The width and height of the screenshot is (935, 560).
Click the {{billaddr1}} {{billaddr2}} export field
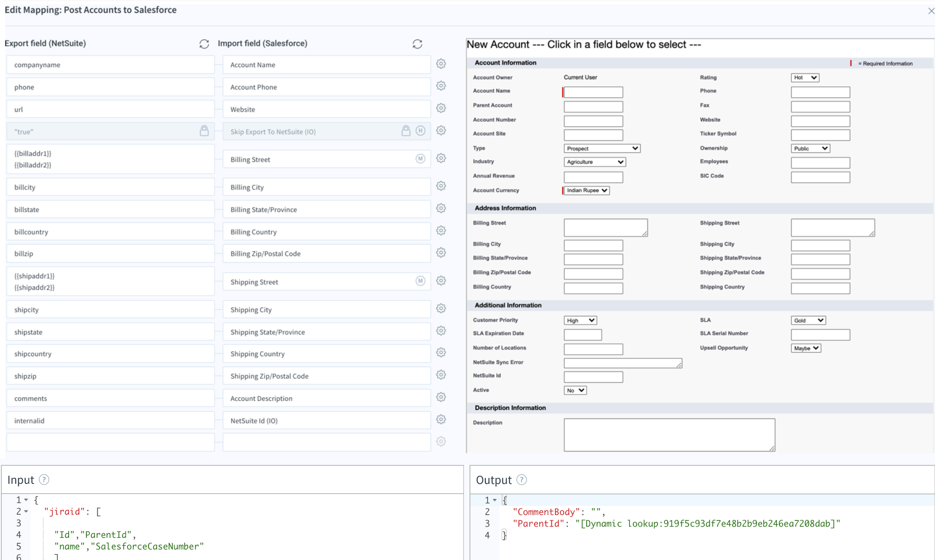(x=110, y=159)
